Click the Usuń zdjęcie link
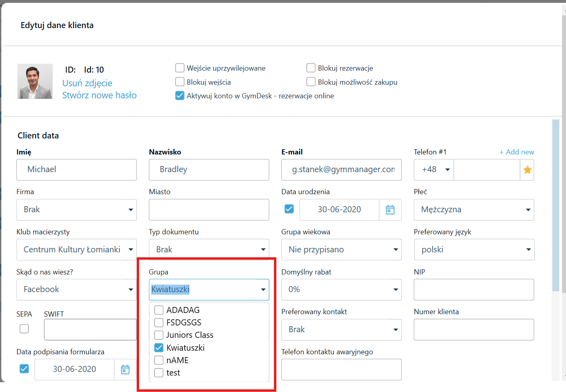Image resolution: width=566 pixels, height=392 pixels. (87, 83)
